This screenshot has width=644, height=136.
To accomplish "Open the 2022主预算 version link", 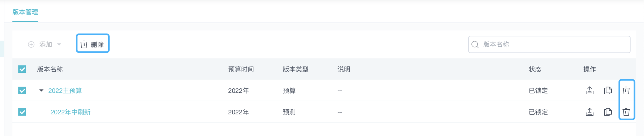I will point(65,91).
